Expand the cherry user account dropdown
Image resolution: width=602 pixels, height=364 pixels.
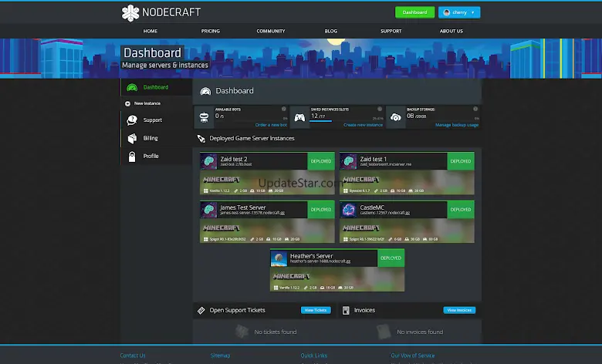[x=459, y=12]
